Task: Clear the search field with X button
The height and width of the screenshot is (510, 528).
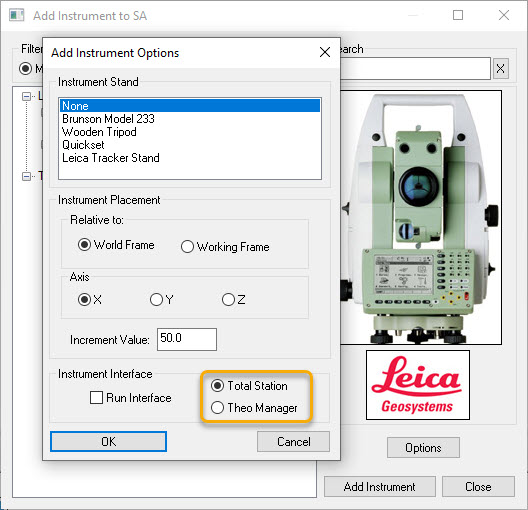Action: click(x=501, y=69)
